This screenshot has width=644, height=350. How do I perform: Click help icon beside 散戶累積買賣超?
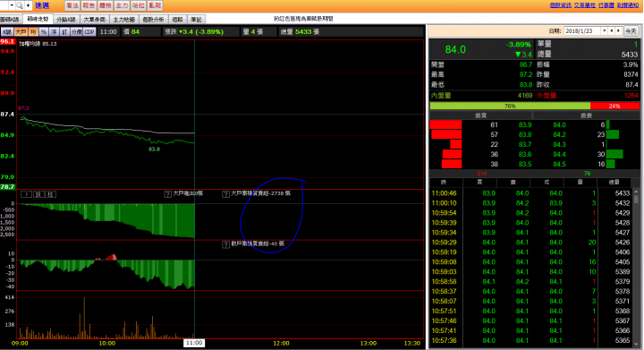(225, 244)
